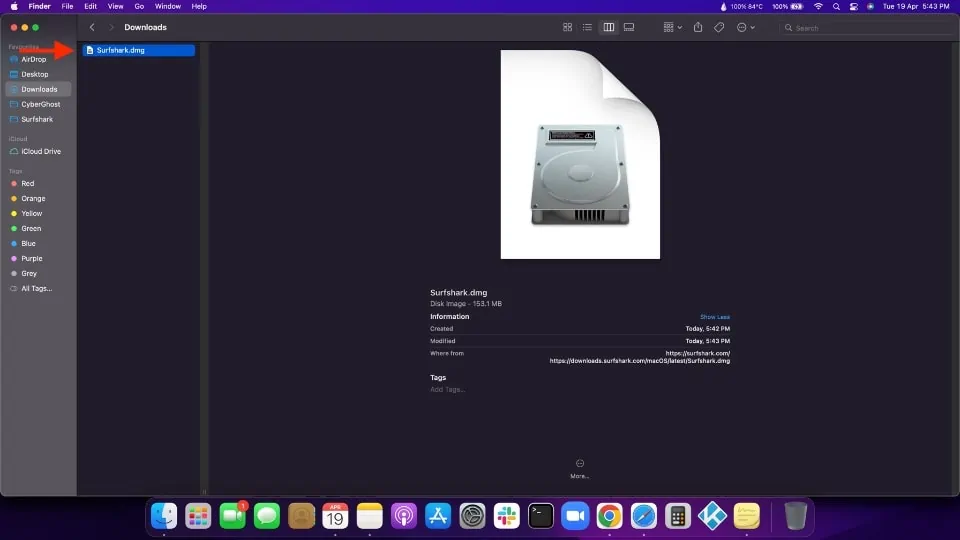The height and width of the screenshot is (540, 960).
Task: Click the disk image preview thumbnail
Action: pyautogui.click(x=580, y=154)
